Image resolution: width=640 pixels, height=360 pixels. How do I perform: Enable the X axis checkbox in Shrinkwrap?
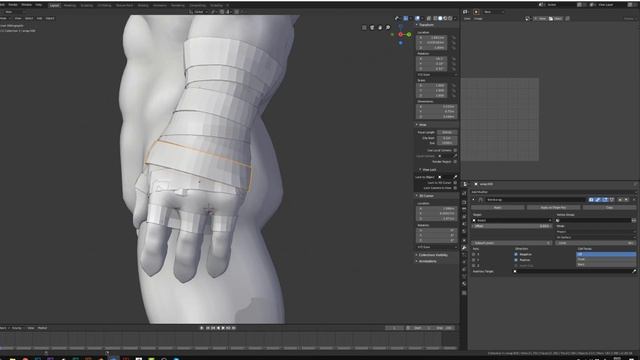click(x=473, y=254)
